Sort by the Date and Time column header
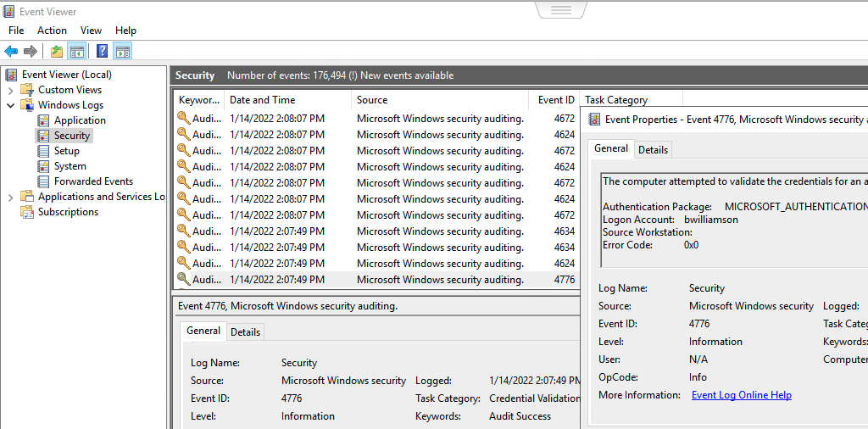This screenshot has width=868, height=429. pyautogui.click(x=288, y=100)
